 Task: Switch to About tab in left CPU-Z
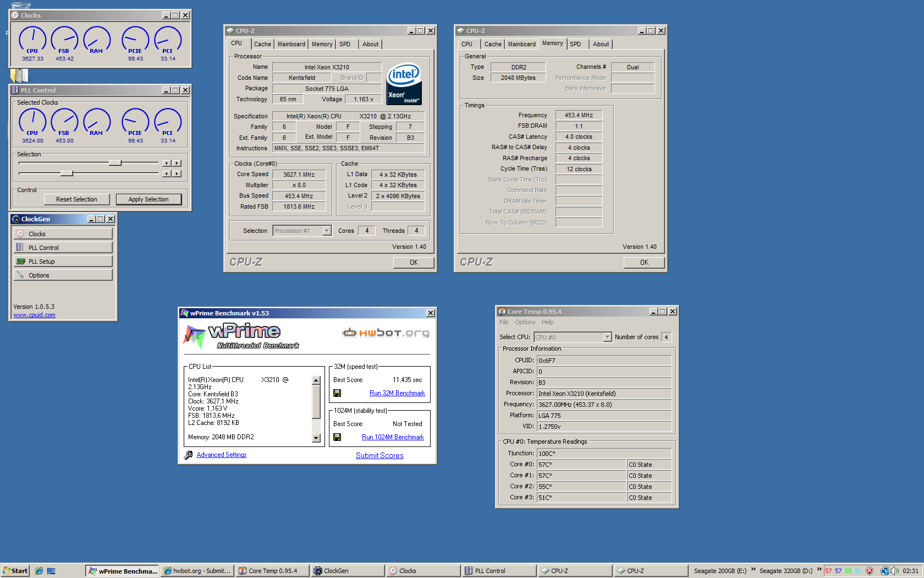370,44
